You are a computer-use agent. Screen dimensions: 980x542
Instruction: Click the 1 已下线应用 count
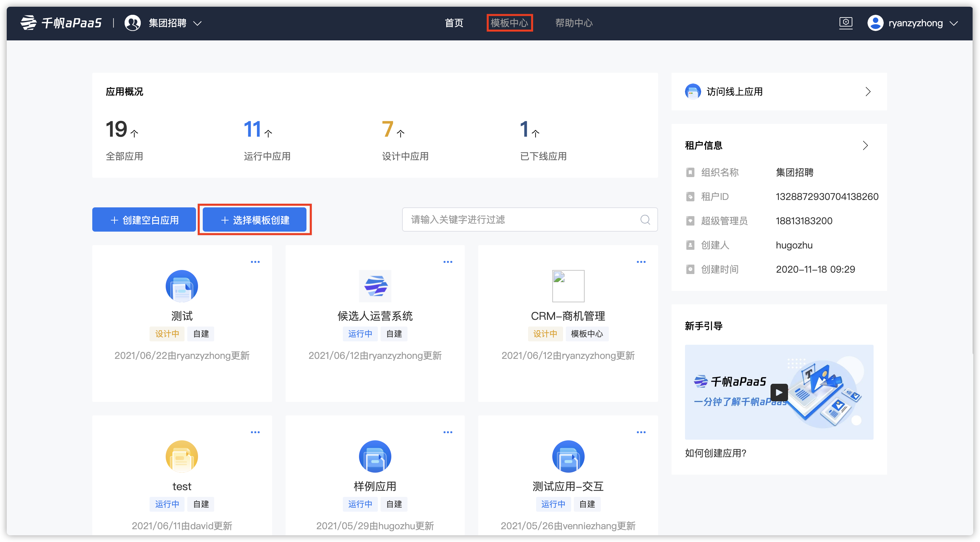pyautogui.click(x=524, y=129)
